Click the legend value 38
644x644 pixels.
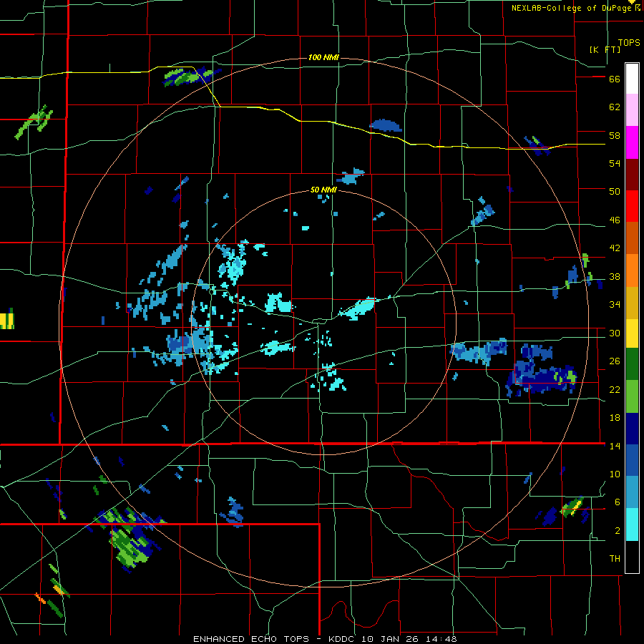pos(615,276)
